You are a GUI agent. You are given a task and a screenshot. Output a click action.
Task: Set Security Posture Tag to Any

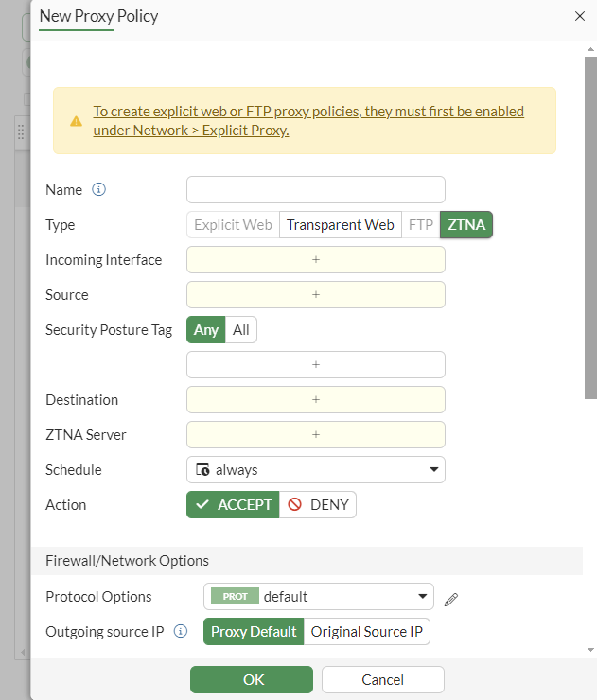point(206,330)
